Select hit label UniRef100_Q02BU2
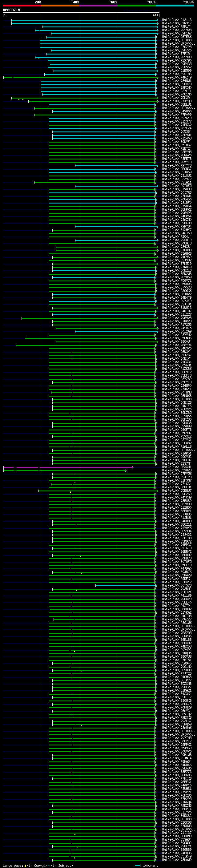The height and width of the screenshot is (868, 197). coord(176,589)
